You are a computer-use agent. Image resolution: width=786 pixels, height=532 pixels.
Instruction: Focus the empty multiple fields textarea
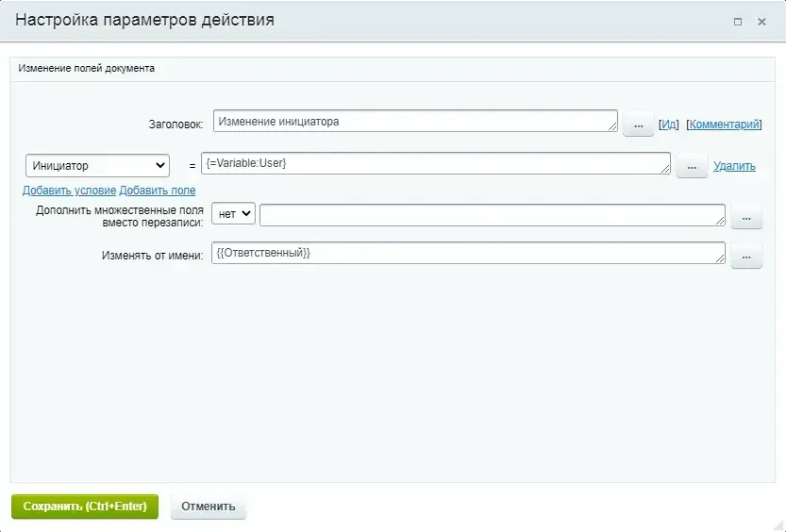click(493, 215)
